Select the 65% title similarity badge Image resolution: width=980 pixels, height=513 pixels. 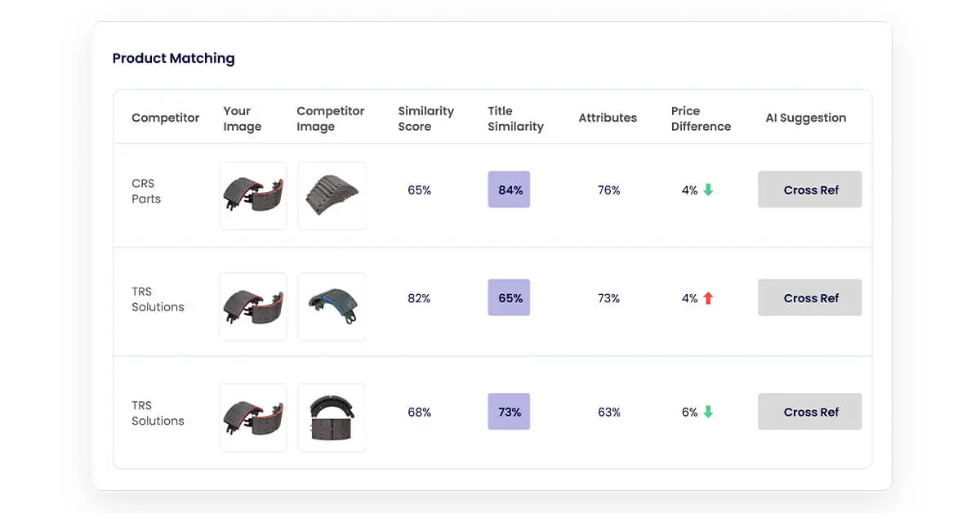[509, 298]
